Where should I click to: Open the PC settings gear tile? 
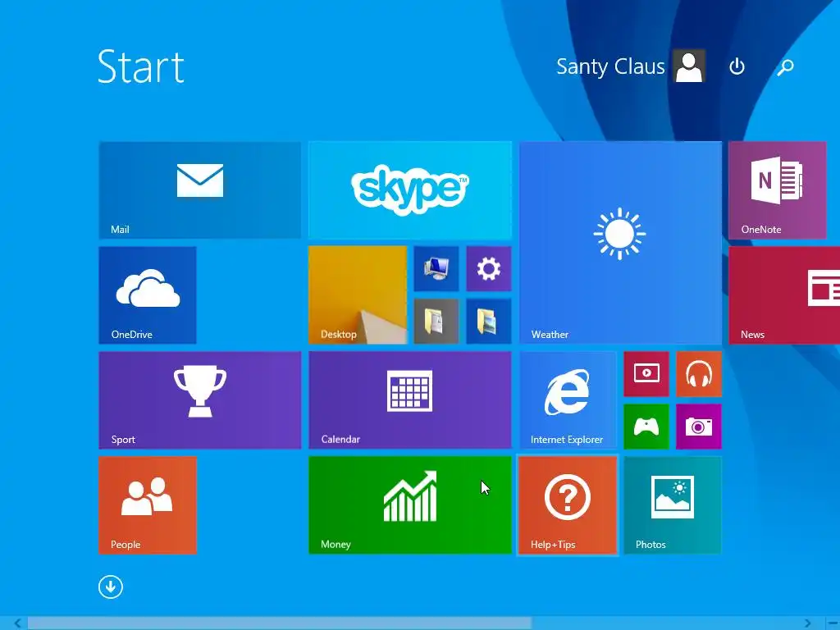(x=489, y=269)
